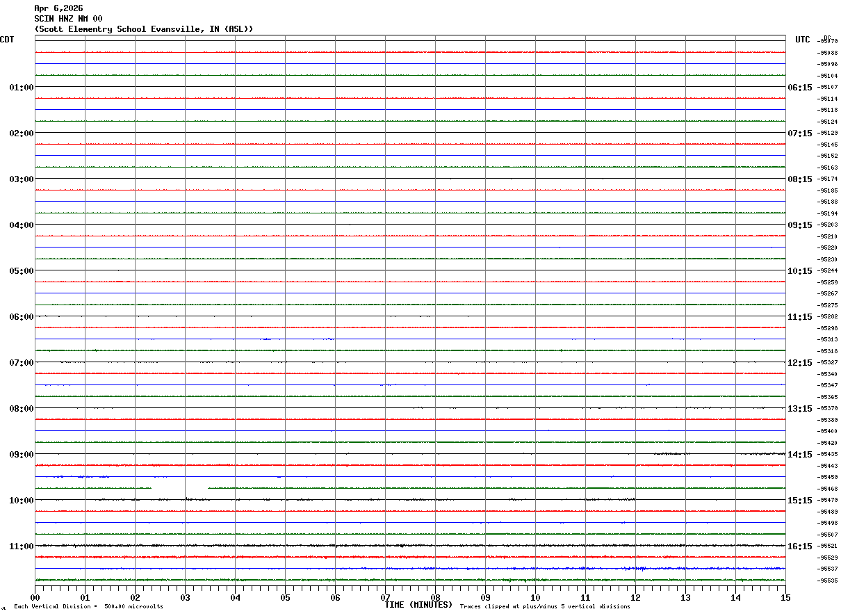Click minute "09" on the time axis
The width and height of the screenshot is (841, 616).
tap(485, 598)
